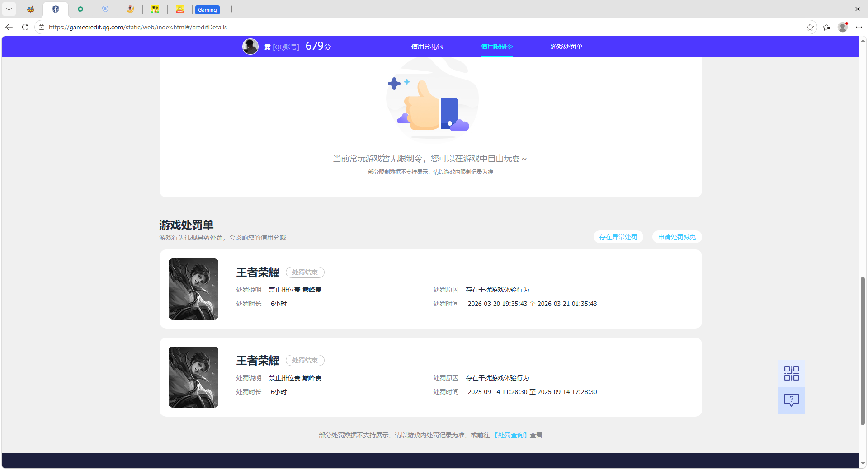This screenshot has width=868, height=470.
Task: Click the QQ account avatar in header
Action: pos(250,47)
